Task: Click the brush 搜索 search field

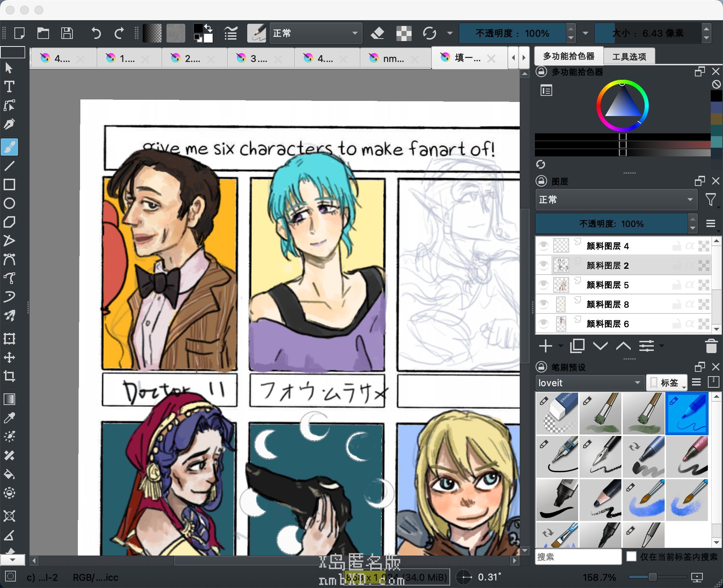Action: coord(578,557)
